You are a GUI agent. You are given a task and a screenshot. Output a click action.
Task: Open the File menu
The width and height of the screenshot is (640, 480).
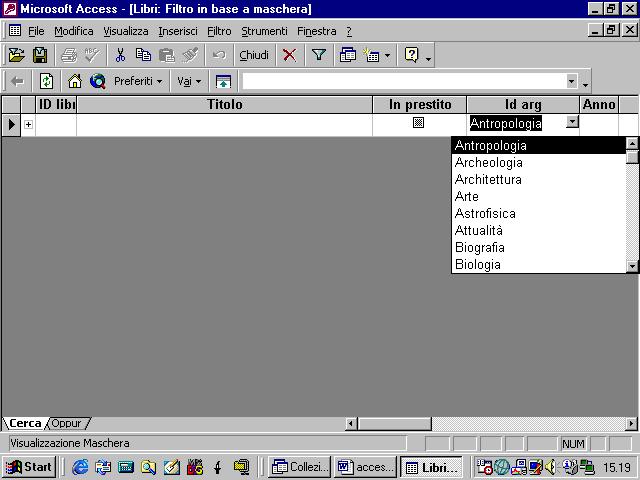click(36, 31)
